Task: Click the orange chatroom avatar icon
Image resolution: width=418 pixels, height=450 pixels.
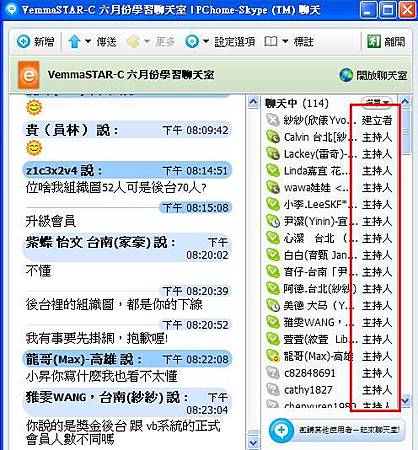Action: (29, 75)
